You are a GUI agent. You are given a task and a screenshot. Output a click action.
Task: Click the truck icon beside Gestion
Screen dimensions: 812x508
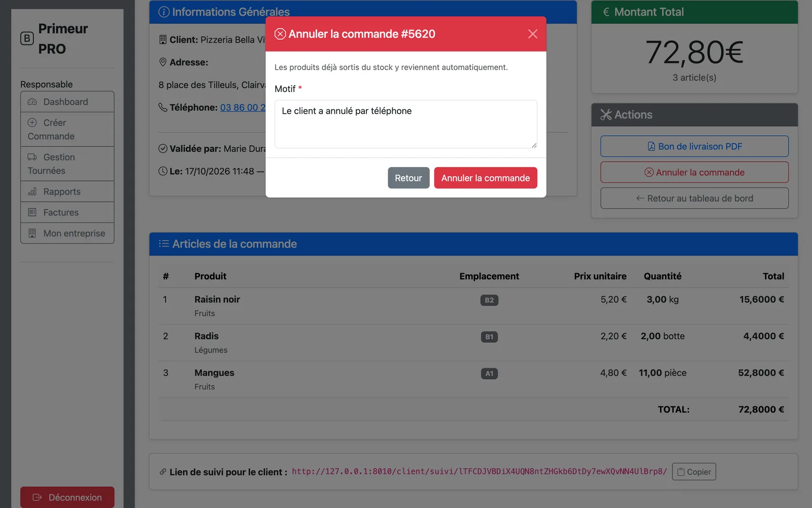pos(32,157)
